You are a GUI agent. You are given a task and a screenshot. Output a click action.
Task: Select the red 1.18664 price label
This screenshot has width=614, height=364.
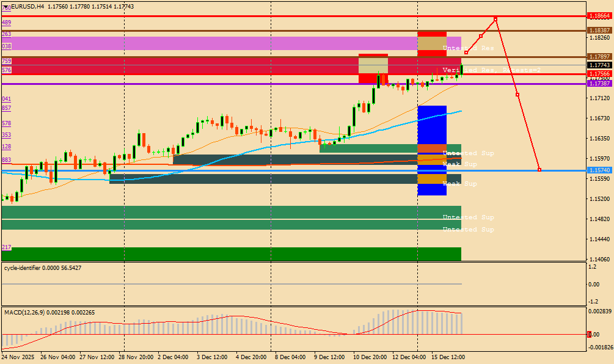(x=599, y=16)
